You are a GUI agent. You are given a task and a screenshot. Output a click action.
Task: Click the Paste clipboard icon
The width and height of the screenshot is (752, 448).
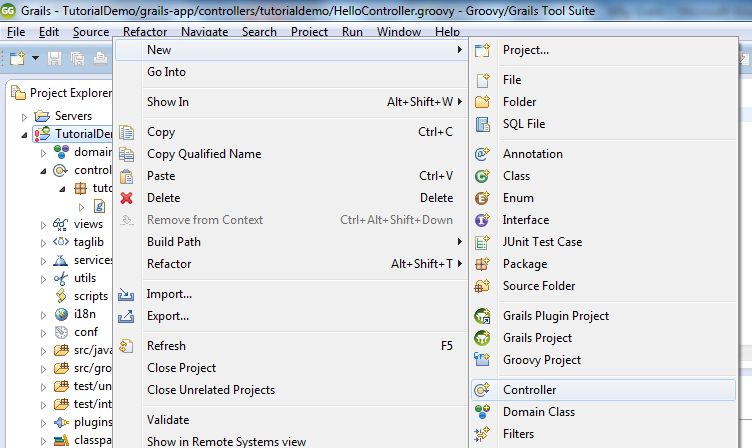127,177
